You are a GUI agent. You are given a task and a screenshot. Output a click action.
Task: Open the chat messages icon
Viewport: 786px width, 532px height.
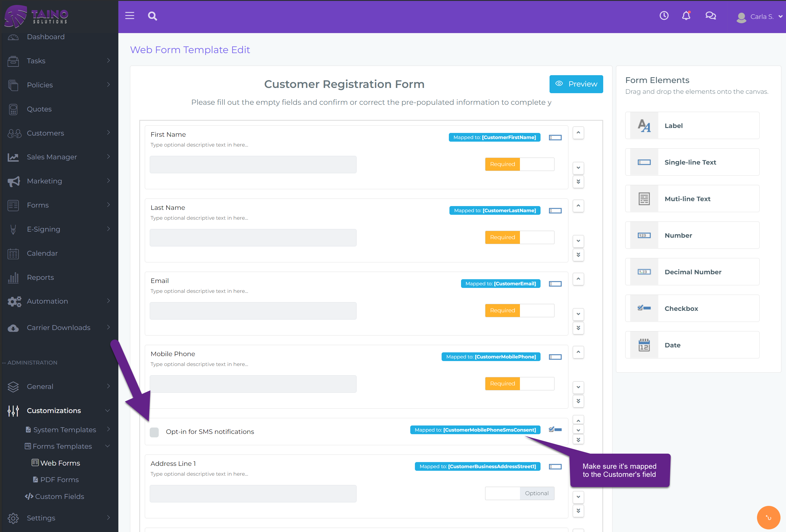click(x=711, y=16)
